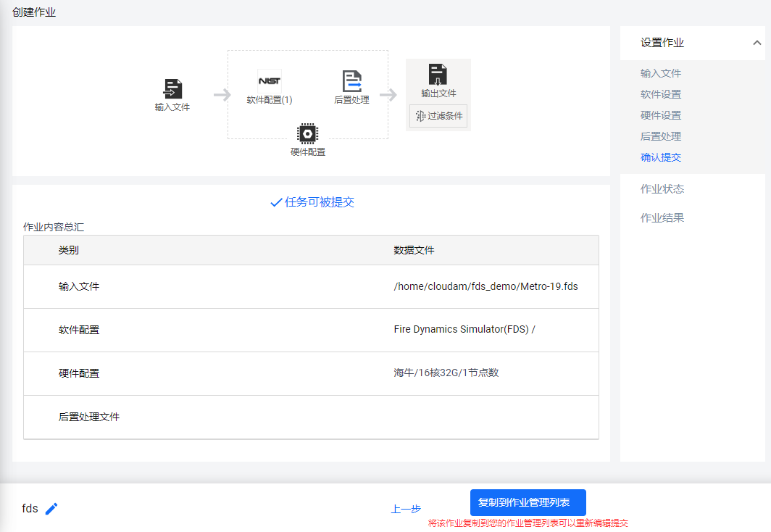Click the /home/cloudam/fds_demo/Metro-19.fds path
The width and height of the screenshot is (771, 532).
485,286
